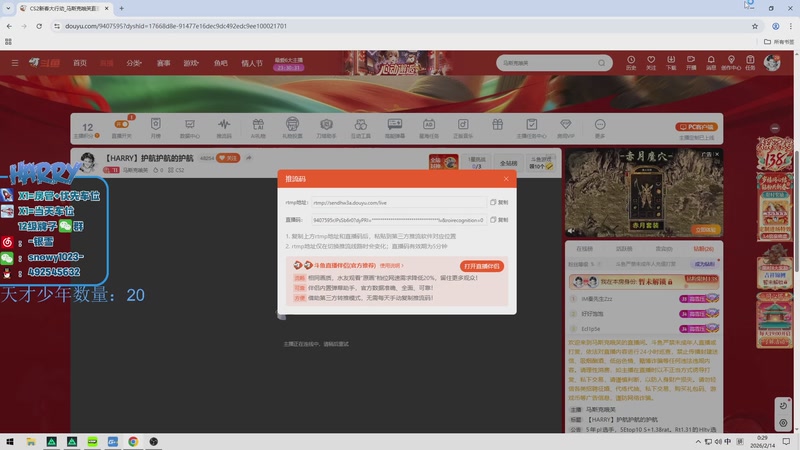Switch to the 贵宾(0) tab
The width and height of the screenshot is (800, 450).
click(x=664, y=248)
